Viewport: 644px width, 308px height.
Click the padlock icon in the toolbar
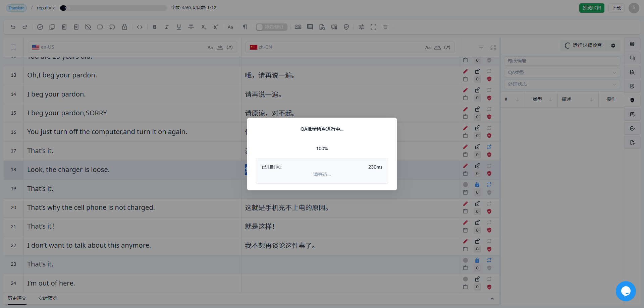pos(124,27)
